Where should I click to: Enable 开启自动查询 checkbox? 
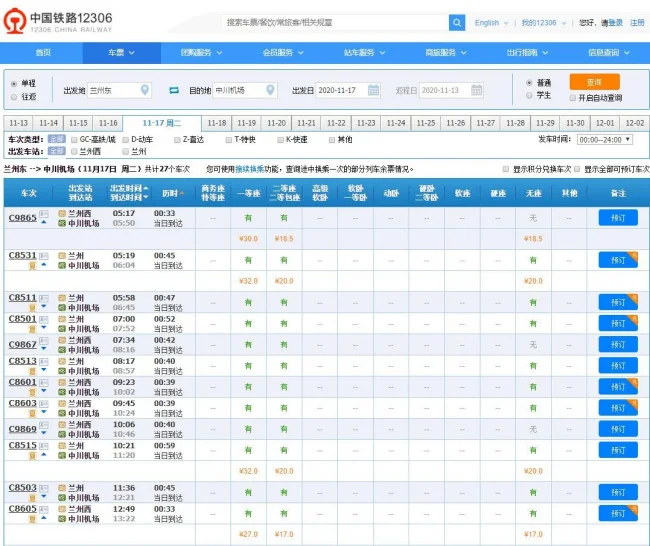(572, 98)
